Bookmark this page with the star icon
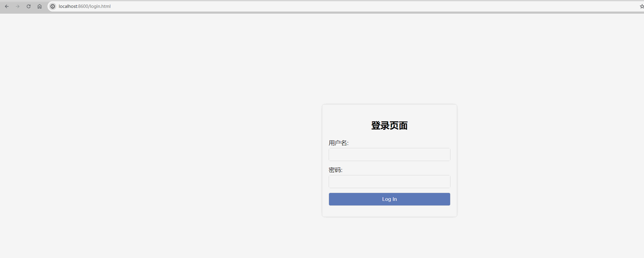This screenshot has width=644, height=258. tap(642, 6)
